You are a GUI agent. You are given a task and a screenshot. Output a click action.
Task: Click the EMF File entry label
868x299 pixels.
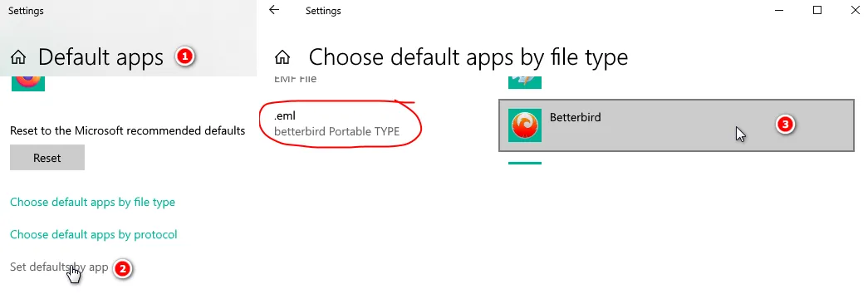coord(295,79)
